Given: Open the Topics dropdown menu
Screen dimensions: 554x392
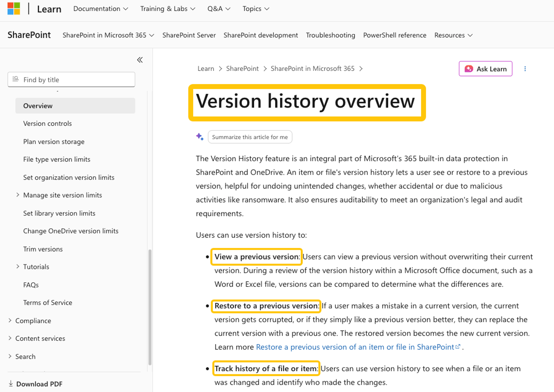Looking at the screenshot, I should 256,9.
